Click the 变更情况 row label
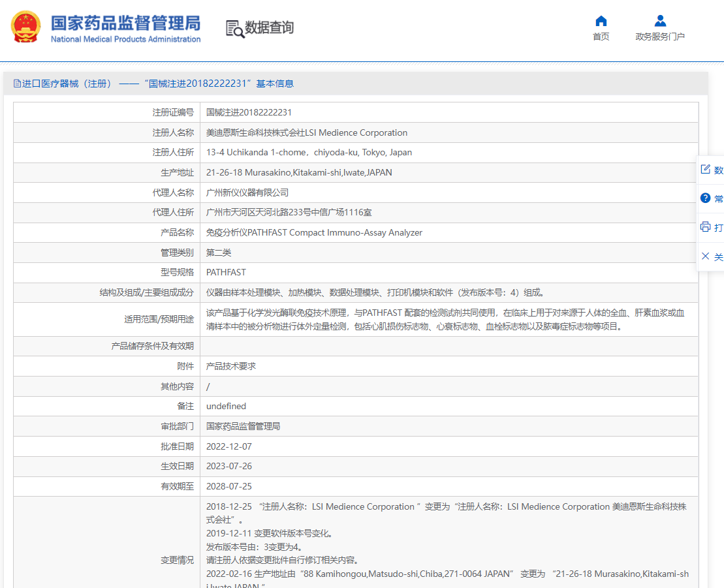The width and height of the screenshot is (724, 588). click(178, 561)
